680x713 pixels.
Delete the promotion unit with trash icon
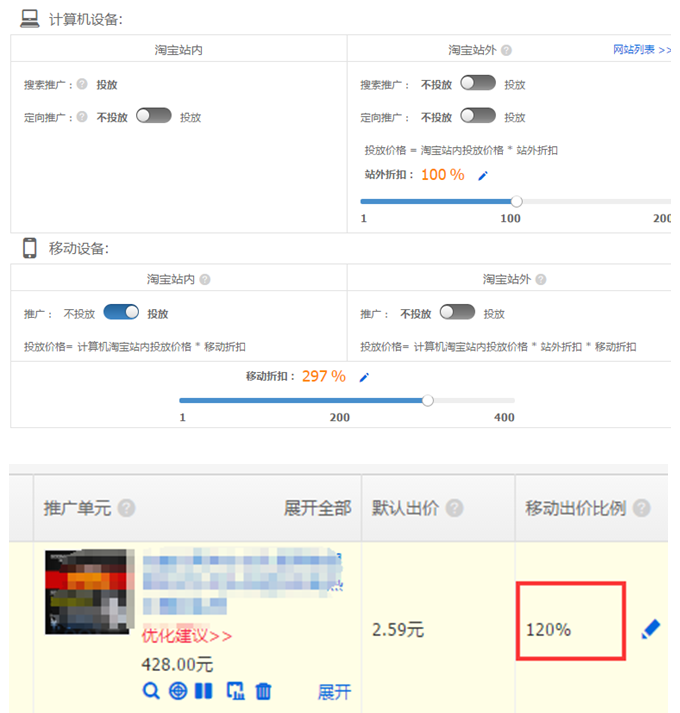263,691
